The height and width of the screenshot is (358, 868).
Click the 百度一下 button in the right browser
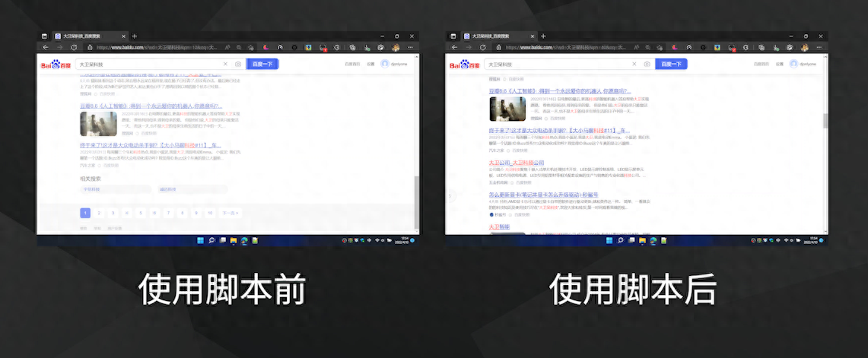[x=671, y=65]
